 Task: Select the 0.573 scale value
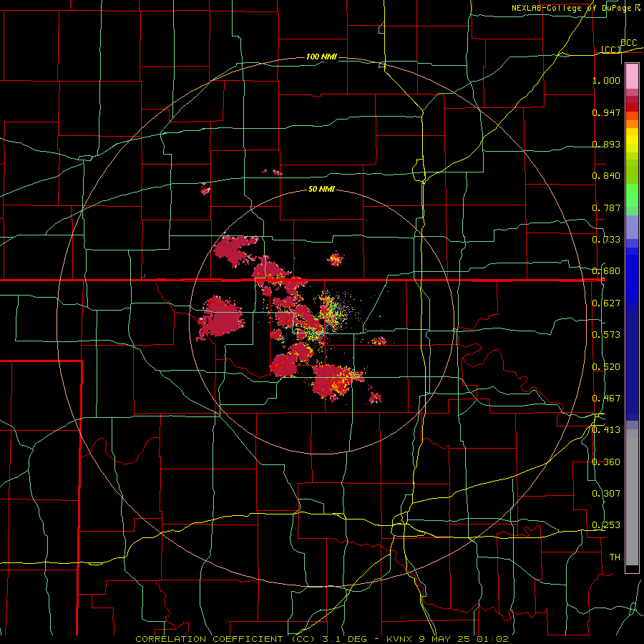(606, 335)
